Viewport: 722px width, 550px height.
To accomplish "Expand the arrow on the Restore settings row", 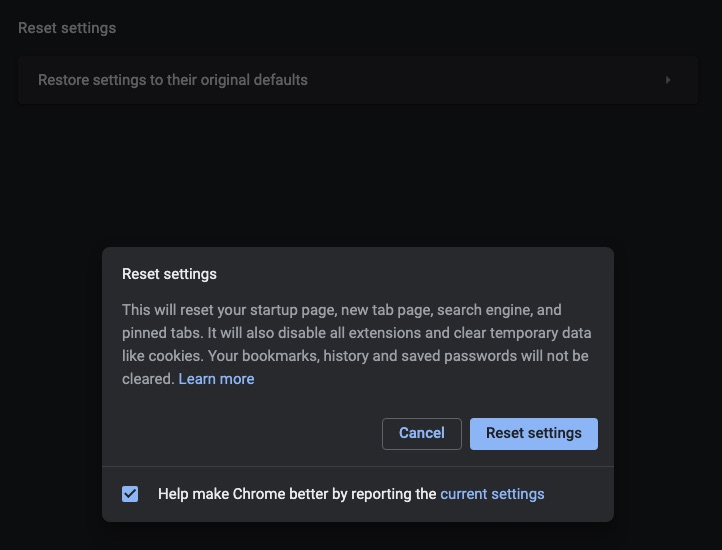I will click(x=668, y=80).
